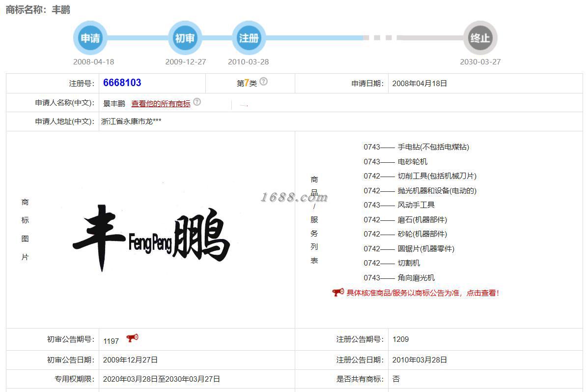This screenshot has width=588, height=392.
Task: Click timeline date 2008-04-18
Action: (x=93, y=61)
